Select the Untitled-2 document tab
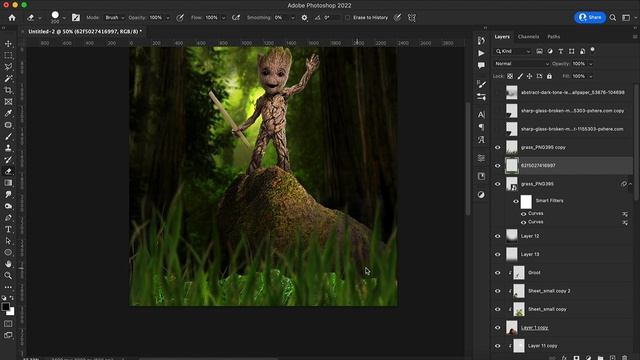Image resolution: width=640 pixels, height=360 pixels. tap(85, 31)
